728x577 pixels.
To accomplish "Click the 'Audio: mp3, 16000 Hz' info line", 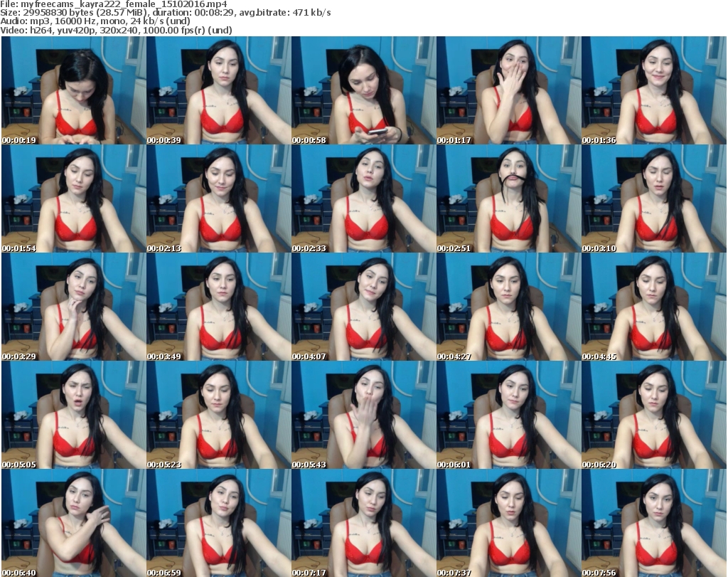I will point(95,21).
